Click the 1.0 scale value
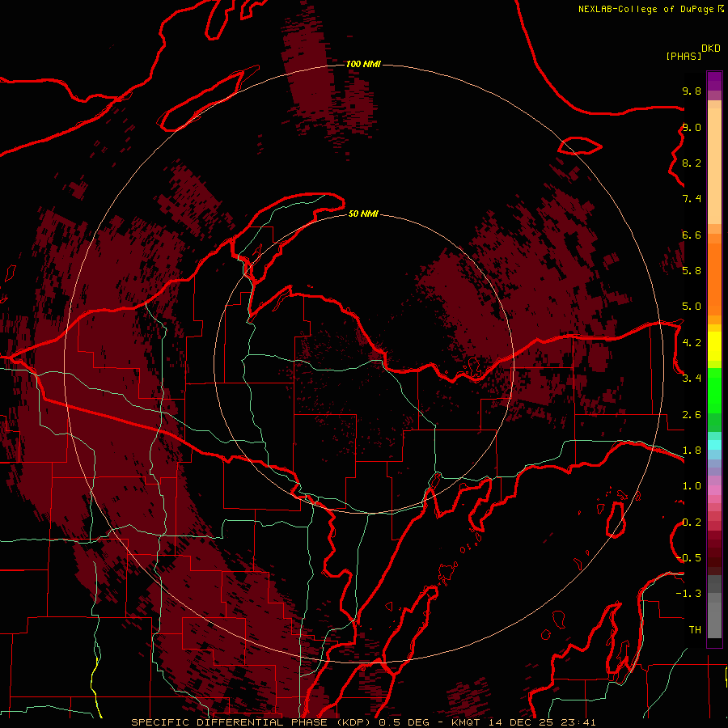Viewport: 728px width, 728px height. pos(692,486)
